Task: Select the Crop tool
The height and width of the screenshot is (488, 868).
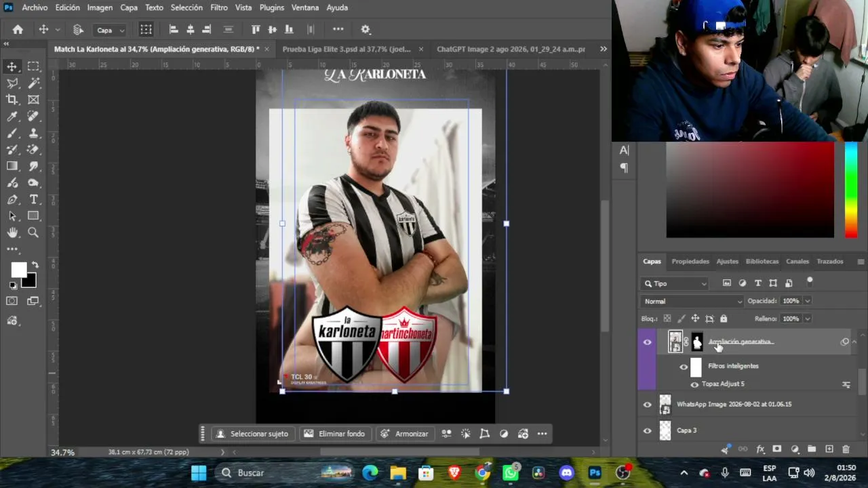Action: [12, 100]
